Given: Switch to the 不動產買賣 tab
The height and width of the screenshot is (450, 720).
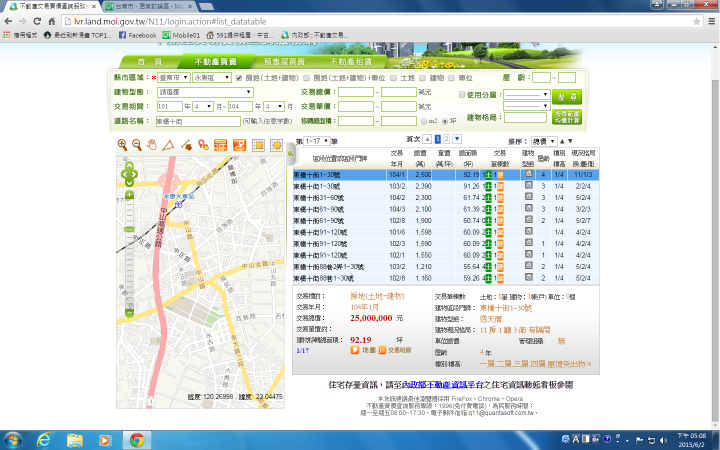Looking at the screenshot, I should click(x=215, y=62).
